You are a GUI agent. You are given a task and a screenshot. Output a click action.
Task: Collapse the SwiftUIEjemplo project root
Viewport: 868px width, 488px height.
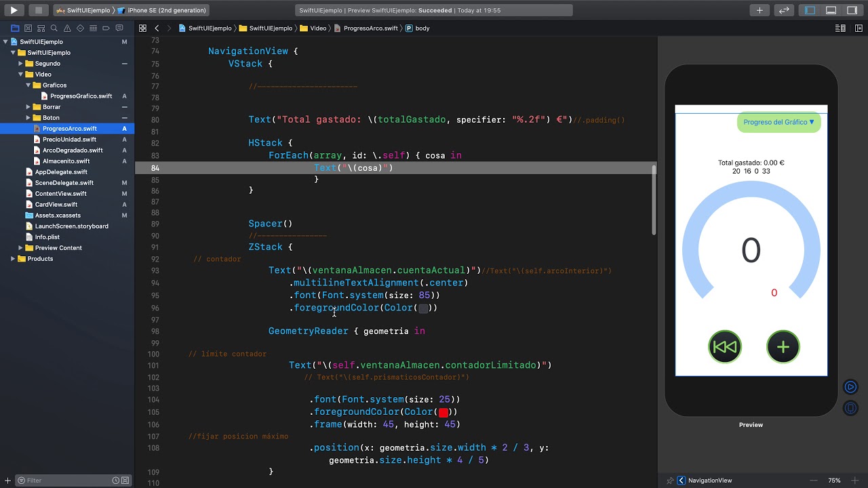click(x=5, y=42)
